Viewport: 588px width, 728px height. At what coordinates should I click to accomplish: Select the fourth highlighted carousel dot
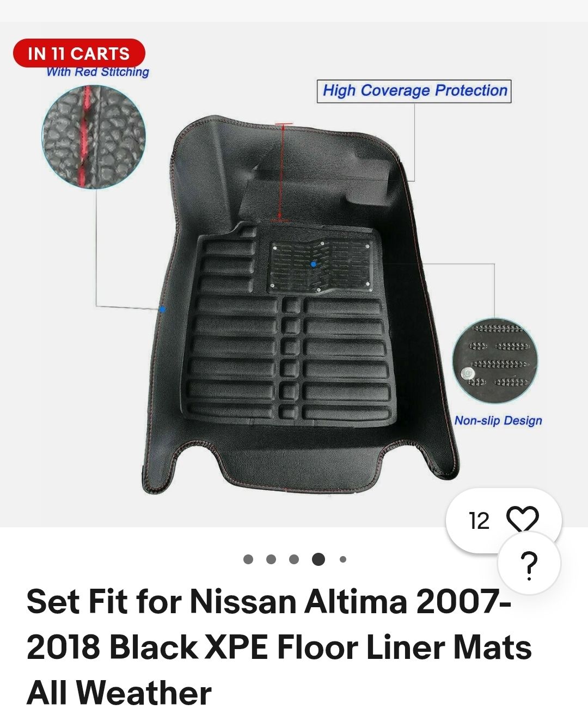[318, 559]
